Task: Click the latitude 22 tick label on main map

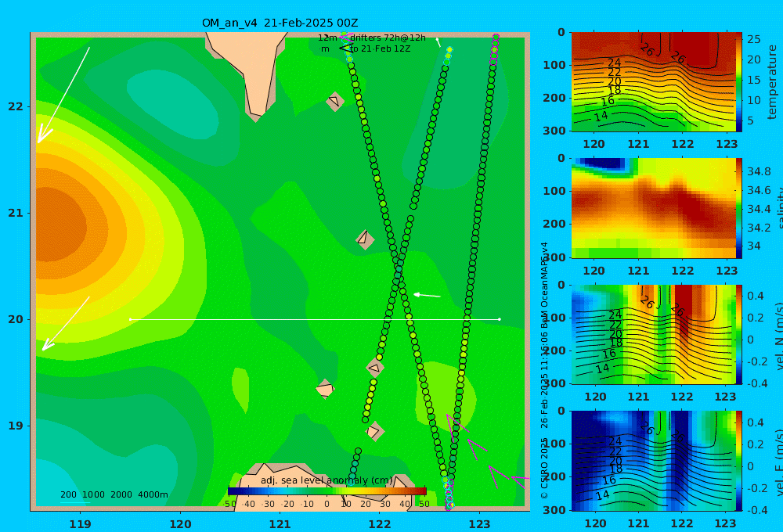Action: click(16, 106)
